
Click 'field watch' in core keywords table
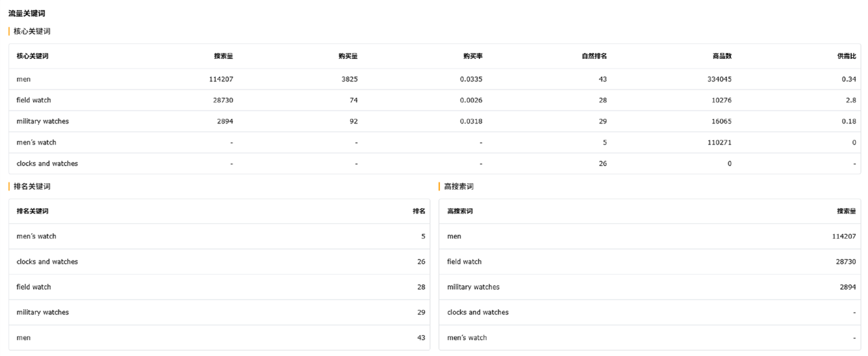pos(34,100)
